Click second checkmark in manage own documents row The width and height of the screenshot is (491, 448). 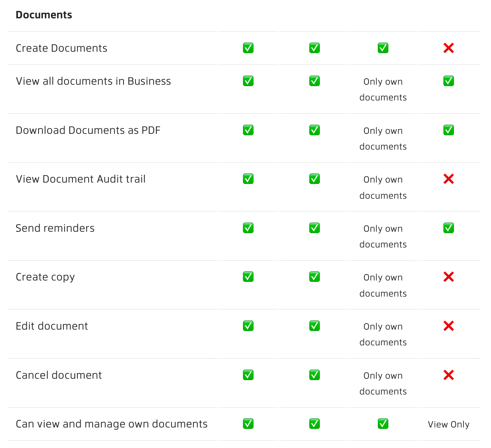(314, 424)
